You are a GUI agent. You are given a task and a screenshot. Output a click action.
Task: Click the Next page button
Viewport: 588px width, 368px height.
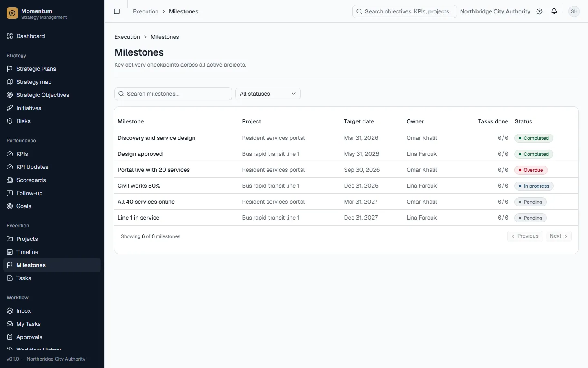[x=559, y=236]
